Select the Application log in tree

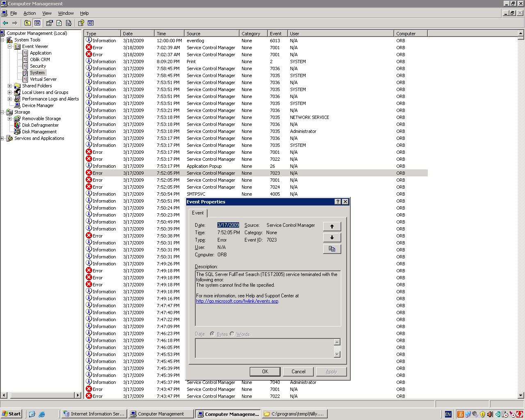[x=41, y=53]
